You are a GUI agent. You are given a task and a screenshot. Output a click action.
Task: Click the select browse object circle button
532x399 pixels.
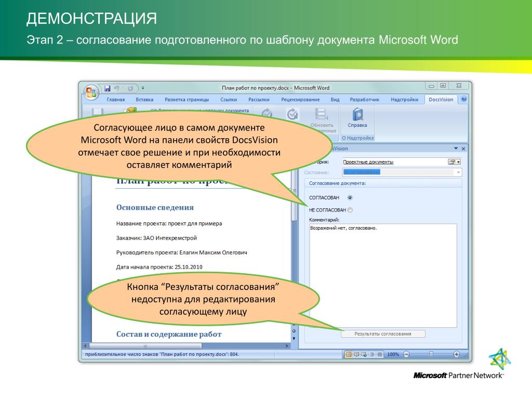tap(294, 331)
